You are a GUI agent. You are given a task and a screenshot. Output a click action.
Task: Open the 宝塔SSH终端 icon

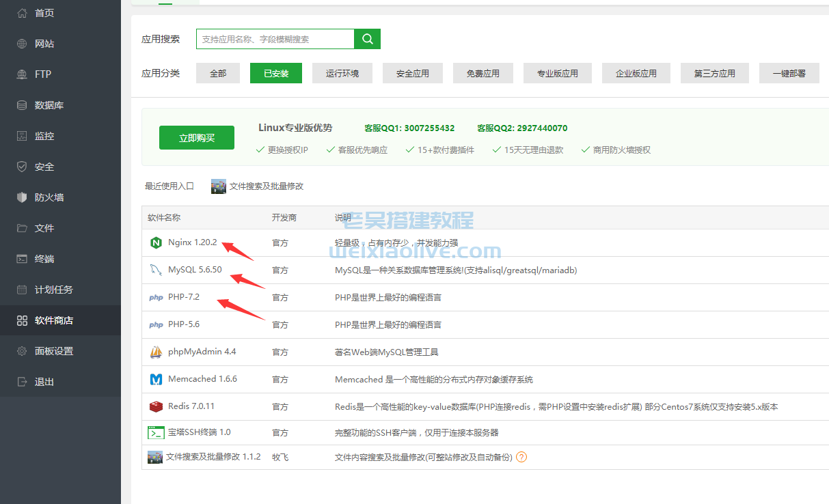[x=157, y=432]
